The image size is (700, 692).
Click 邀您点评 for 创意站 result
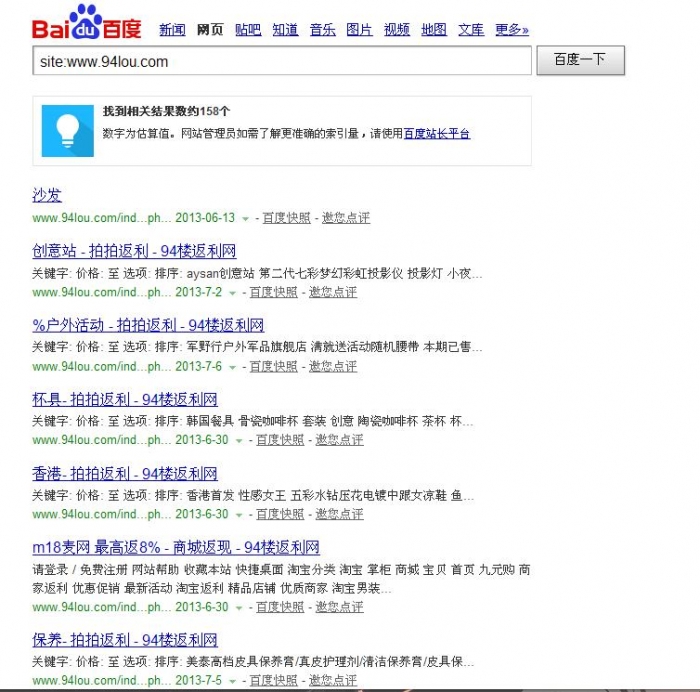point(333,292)
